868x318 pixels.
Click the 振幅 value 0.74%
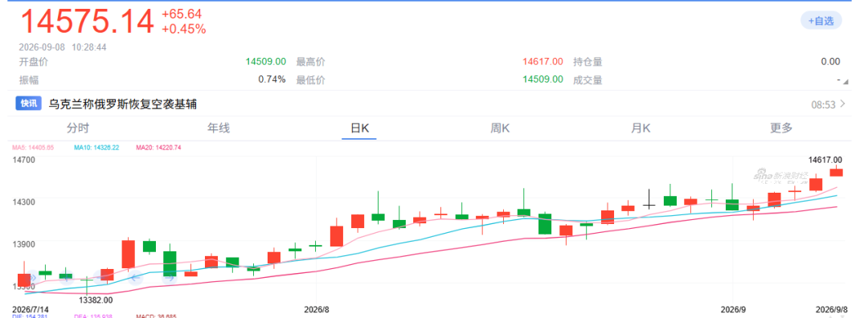coord(272,79)
